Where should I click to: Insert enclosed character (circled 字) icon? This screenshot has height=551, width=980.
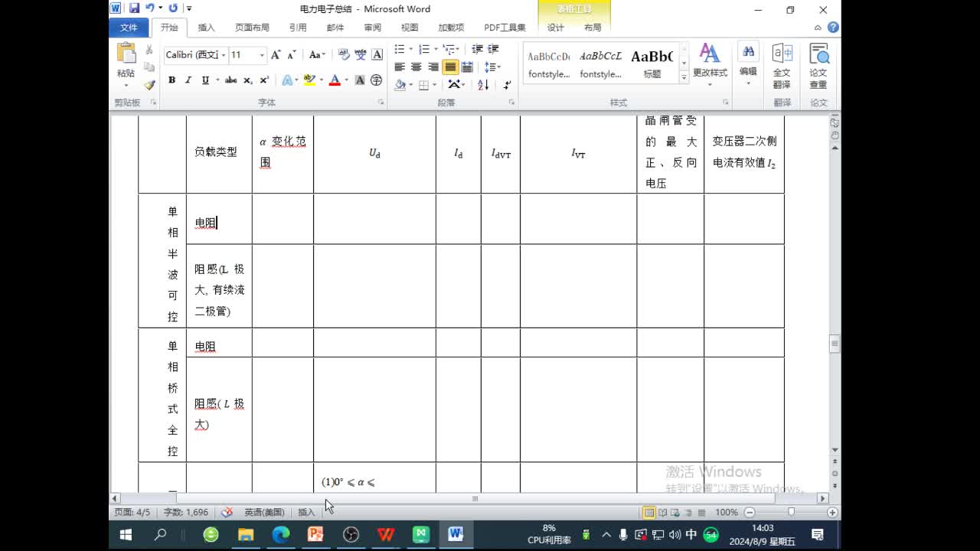pyautogui.click(x=377, y=80)
